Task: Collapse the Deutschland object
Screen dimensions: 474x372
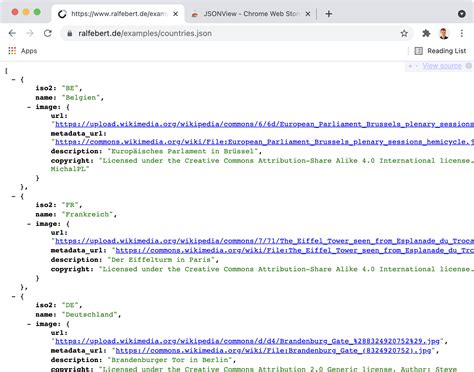Action: [x=13, y=296]
